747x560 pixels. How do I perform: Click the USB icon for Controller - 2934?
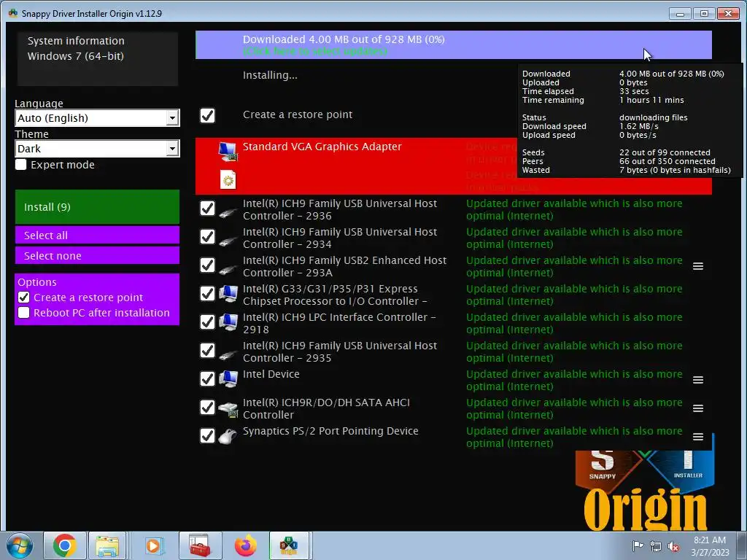coord(228,241)
